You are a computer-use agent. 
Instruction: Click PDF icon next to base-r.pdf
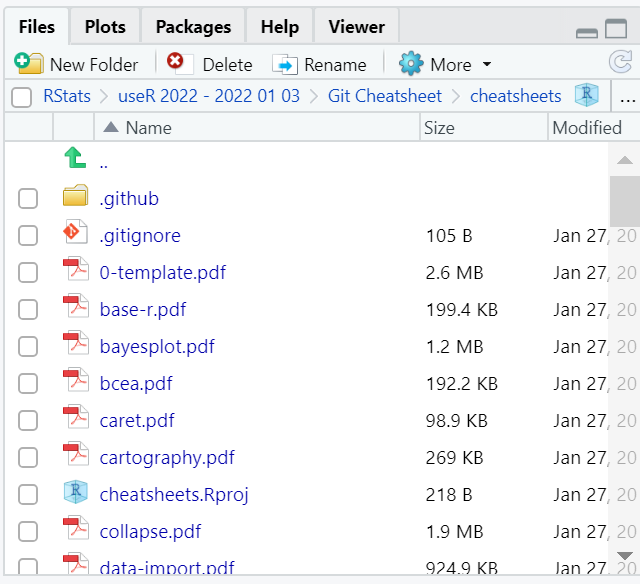76,306
